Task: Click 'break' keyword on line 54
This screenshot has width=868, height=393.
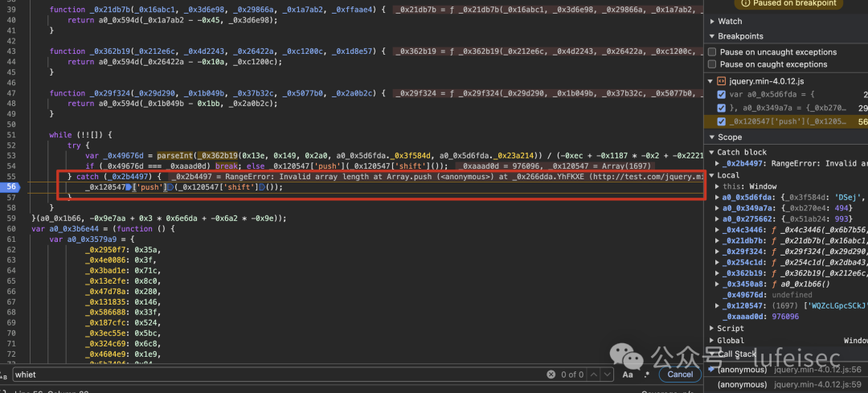Action: click(x=226, y=166)
